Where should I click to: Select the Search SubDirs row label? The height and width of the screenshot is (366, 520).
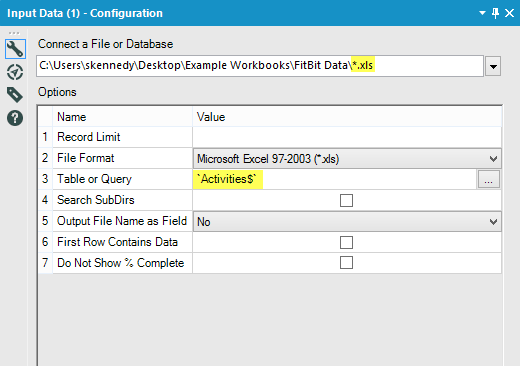pyautogui.click(x=96, y=200)
